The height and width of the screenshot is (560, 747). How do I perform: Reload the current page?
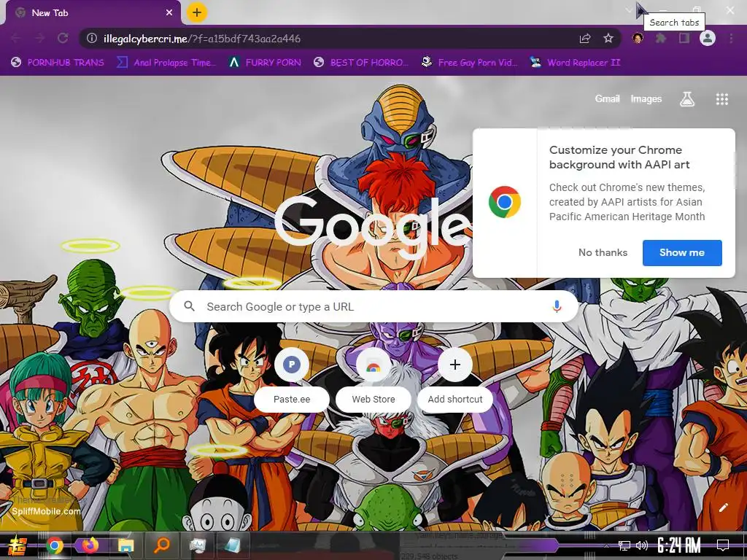[x=63, y=38]
